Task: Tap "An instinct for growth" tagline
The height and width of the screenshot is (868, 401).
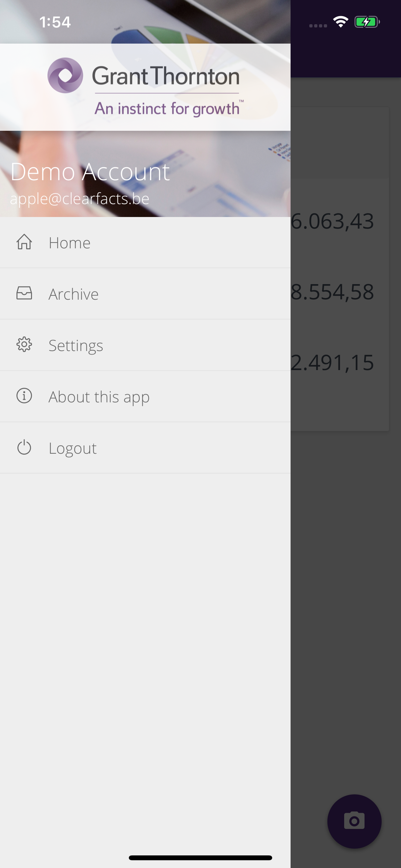Action: coord(167,109)
